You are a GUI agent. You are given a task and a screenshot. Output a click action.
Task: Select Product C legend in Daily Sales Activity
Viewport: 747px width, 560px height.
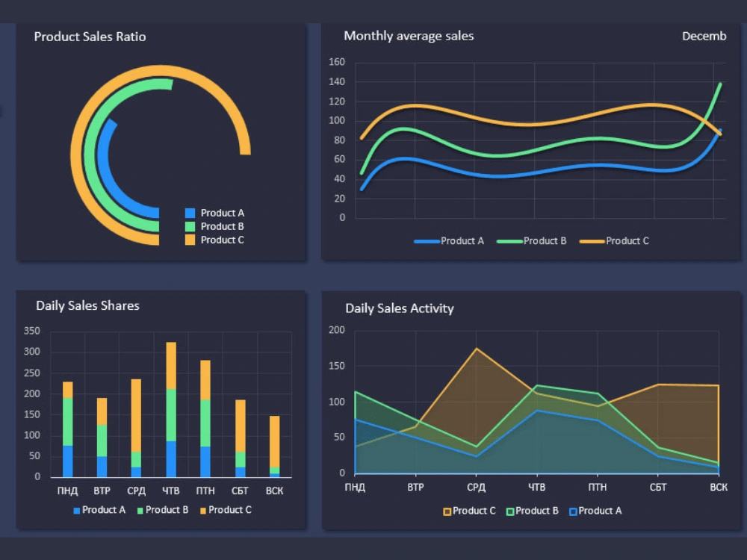click(x=448, y=511)
